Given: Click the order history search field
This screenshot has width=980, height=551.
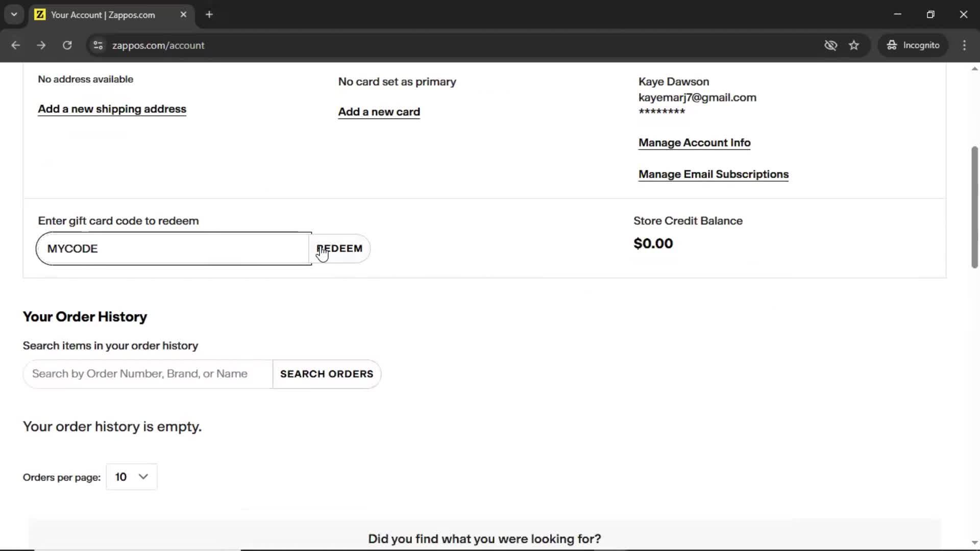Looking at the screenshot, I should point(148,374).
